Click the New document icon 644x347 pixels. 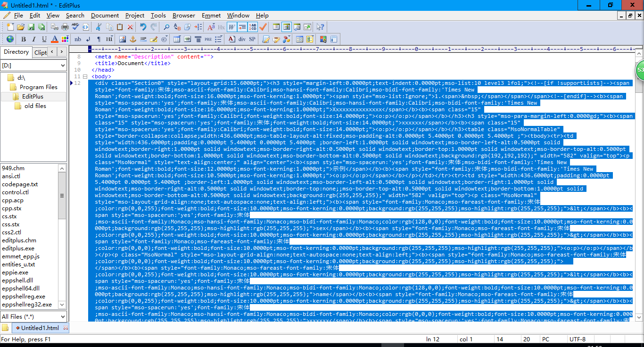tap(10, 27)
